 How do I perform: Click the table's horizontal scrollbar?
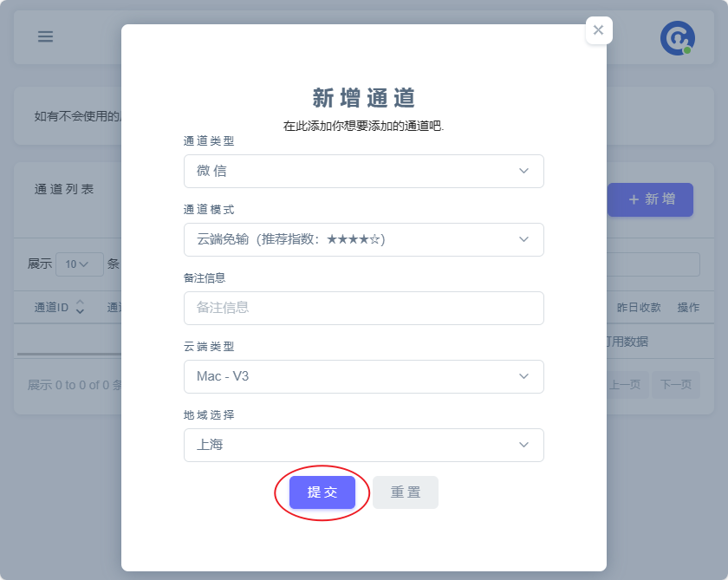(x=69, y=354)
